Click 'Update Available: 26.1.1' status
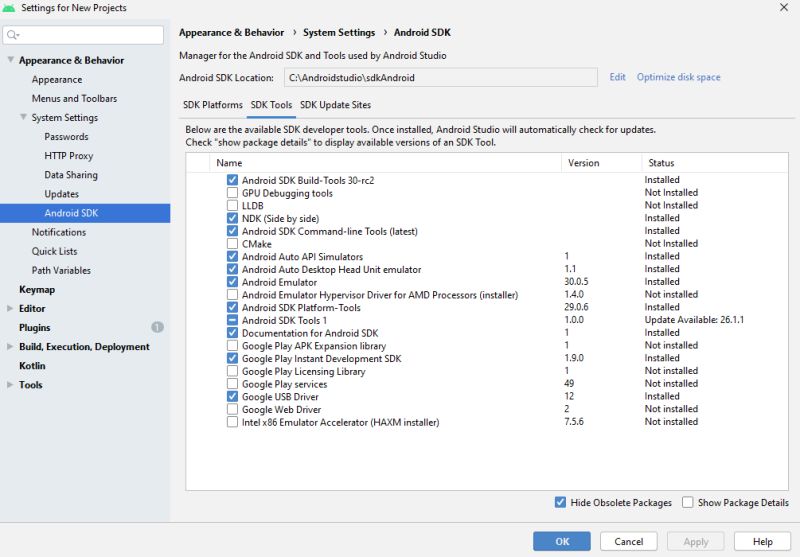 click(x=694, y=320)
